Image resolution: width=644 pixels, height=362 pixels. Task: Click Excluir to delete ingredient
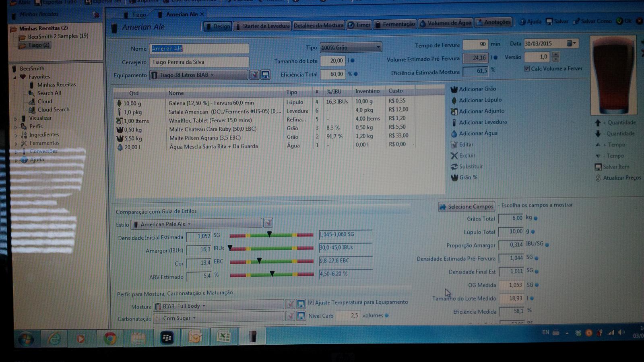(x=463, y=155)
